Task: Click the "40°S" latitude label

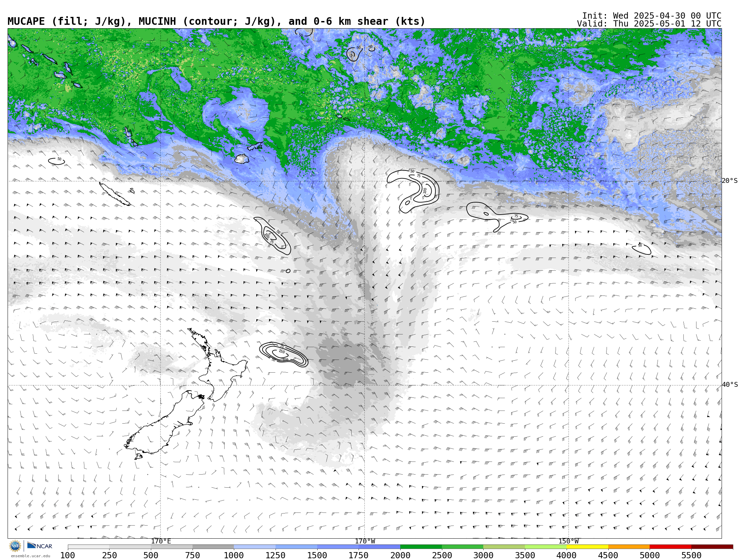Action: tap(730, 385)
